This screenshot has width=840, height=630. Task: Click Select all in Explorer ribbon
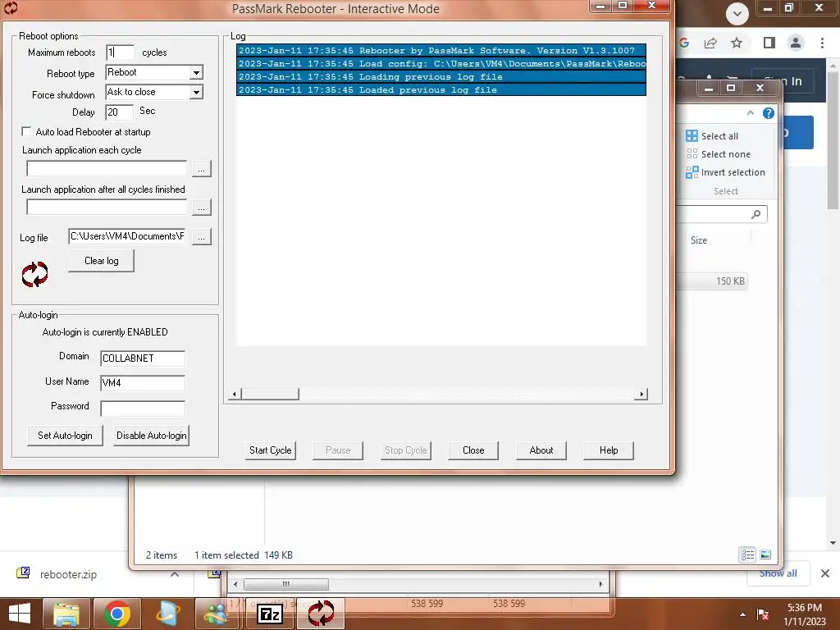click(712, 136)
